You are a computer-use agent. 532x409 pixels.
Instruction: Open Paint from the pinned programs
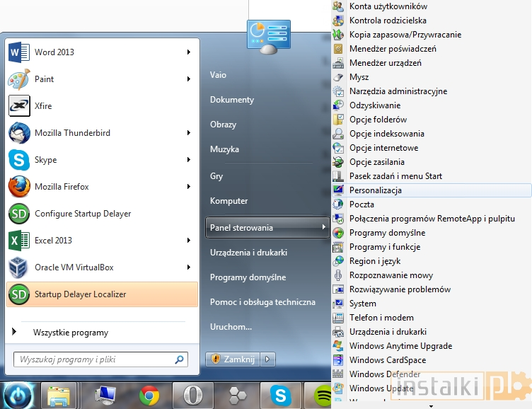point(18,79)
